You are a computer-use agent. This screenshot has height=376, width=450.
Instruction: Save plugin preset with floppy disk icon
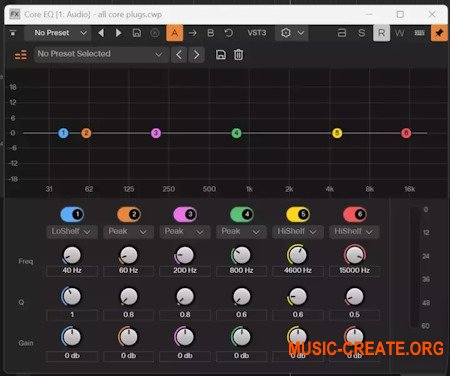click(x=221, y=54)
